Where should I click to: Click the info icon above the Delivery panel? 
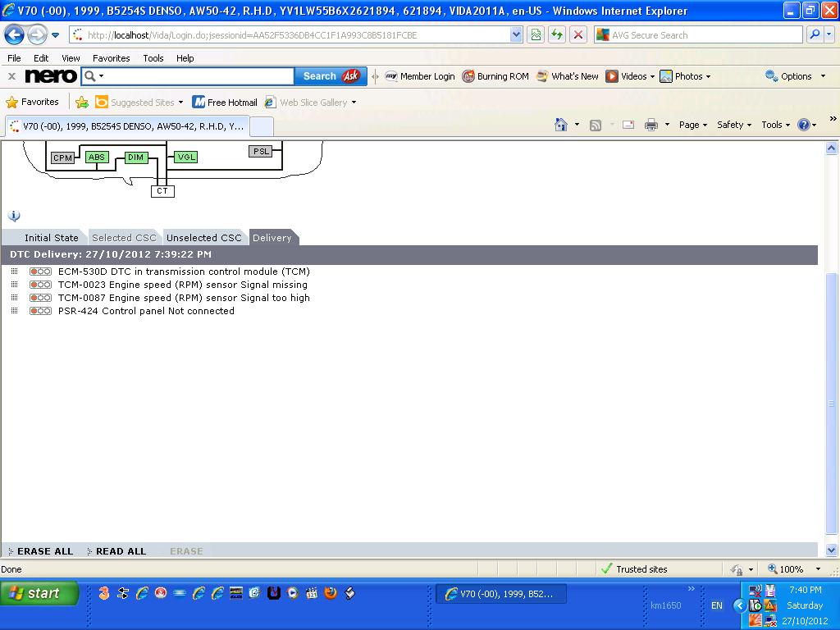click(x=13, y=215)
